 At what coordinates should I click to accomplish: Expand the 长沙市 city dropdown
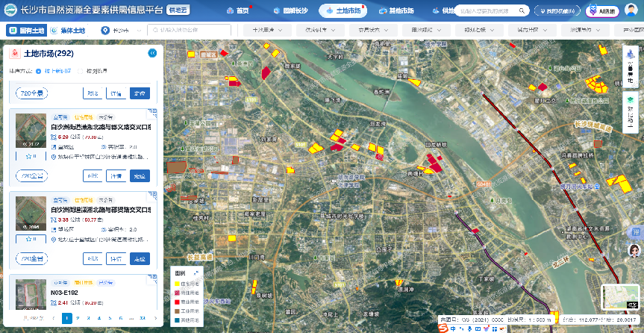click(x=124, y=31)
